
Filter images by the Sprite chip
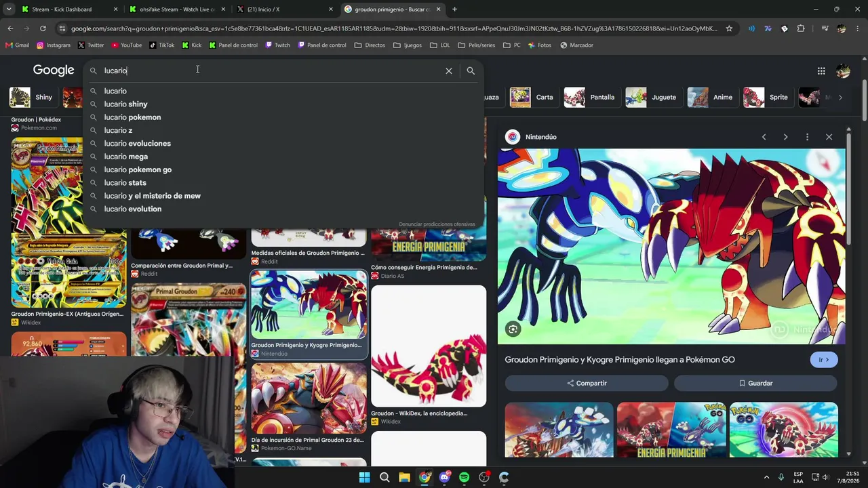point(767,97)
